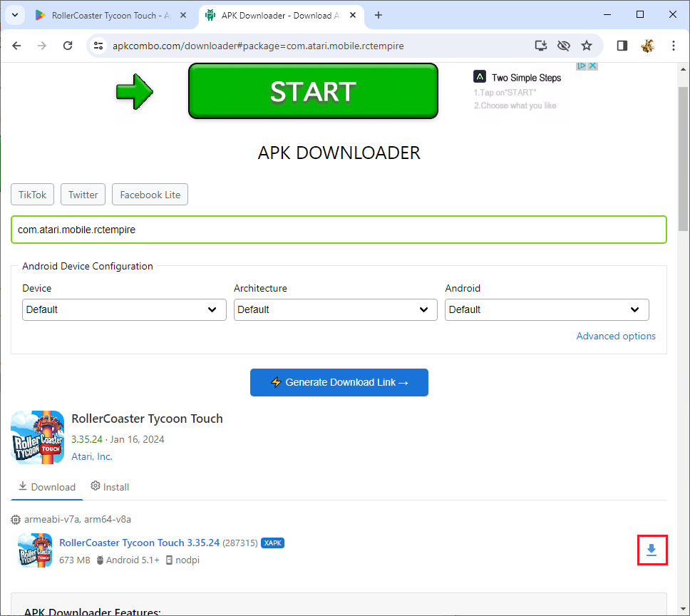
Task: Maximize the browser window
Action: point(640,14)
